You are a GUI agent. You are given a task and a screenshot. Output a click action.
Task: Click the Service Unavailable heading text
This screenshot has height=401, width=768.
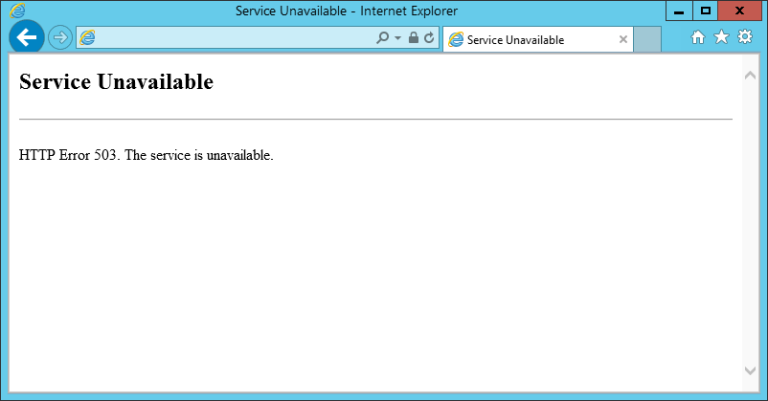[x=116, y=82]
